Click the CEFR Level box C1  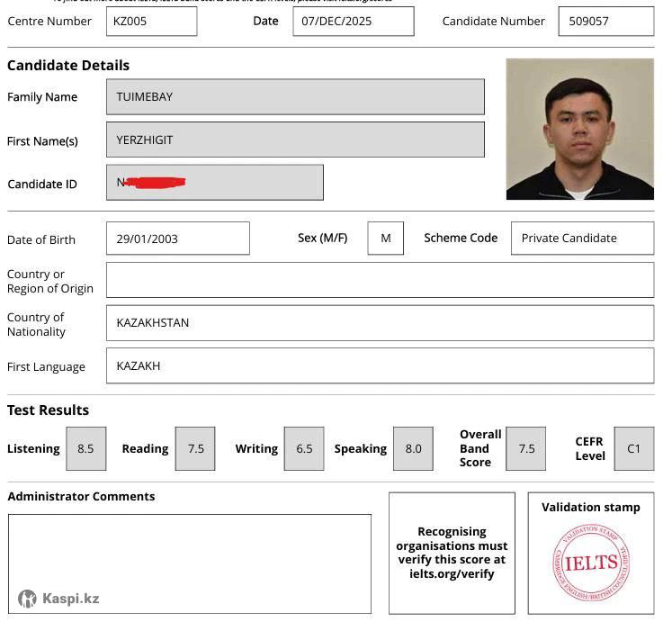tap(634, 448)
